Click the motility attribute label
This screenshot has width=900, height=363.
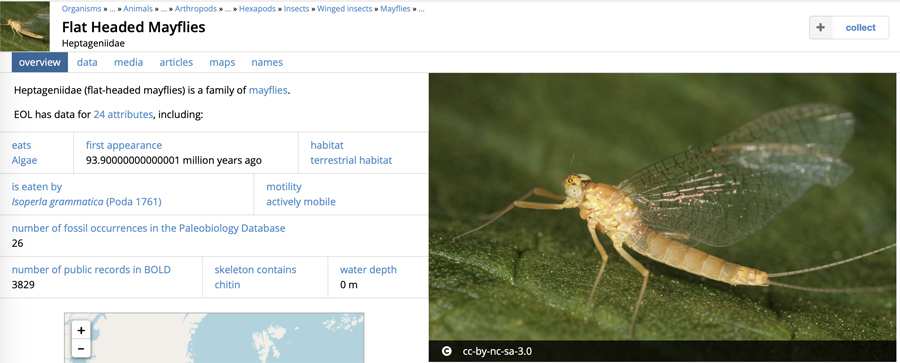click(284, 187)
